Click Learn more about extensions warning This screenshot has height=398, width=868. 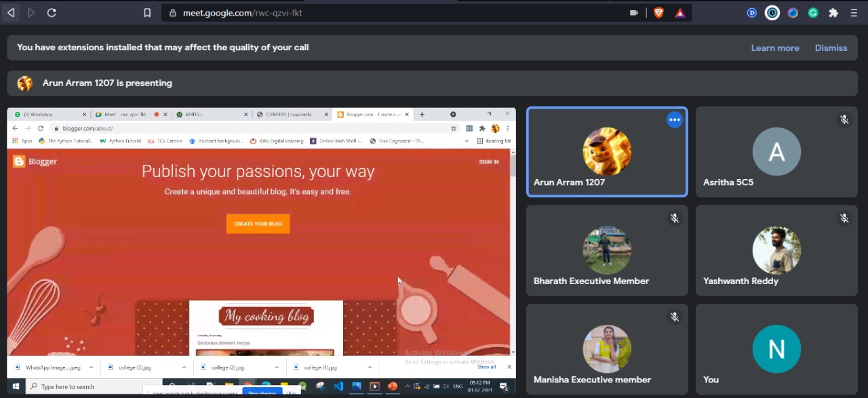(x=775, y=48)
